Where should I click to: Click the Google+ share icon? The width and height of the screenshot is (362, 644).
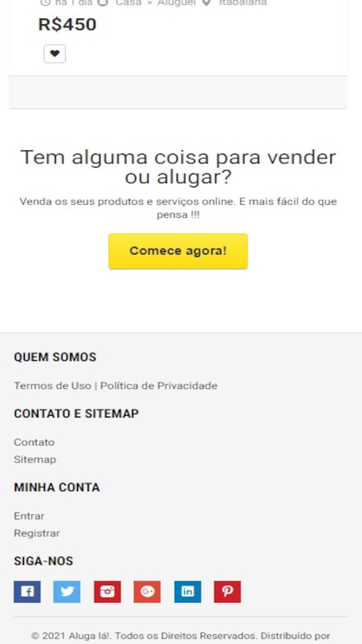point(147,592)
